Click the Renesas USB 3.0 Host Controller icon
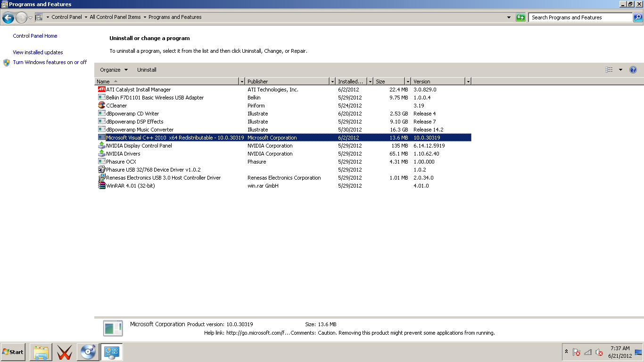 [x=101, y=178]
